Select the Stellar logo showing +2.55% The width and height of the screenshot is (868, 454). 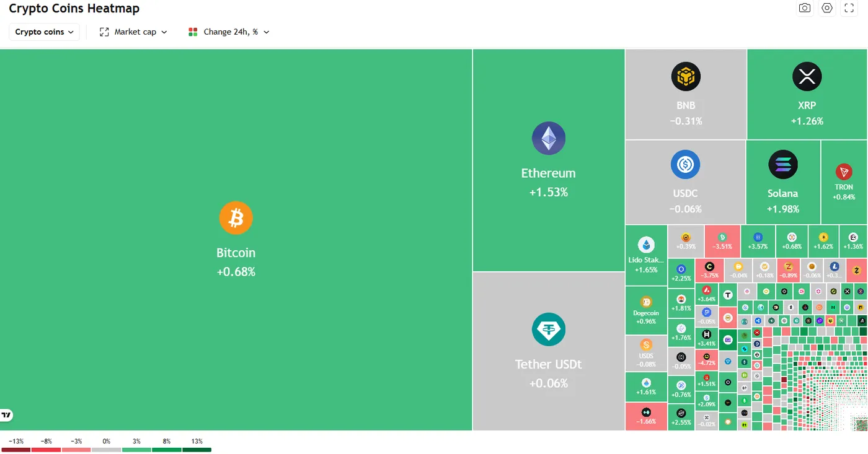point(681,413)
